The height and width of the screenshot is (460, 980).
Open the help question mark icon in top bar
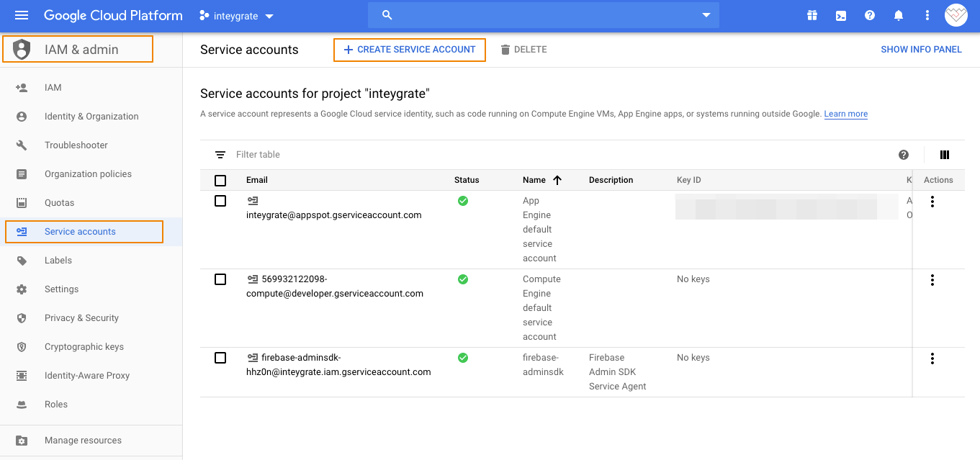(870, 15)
